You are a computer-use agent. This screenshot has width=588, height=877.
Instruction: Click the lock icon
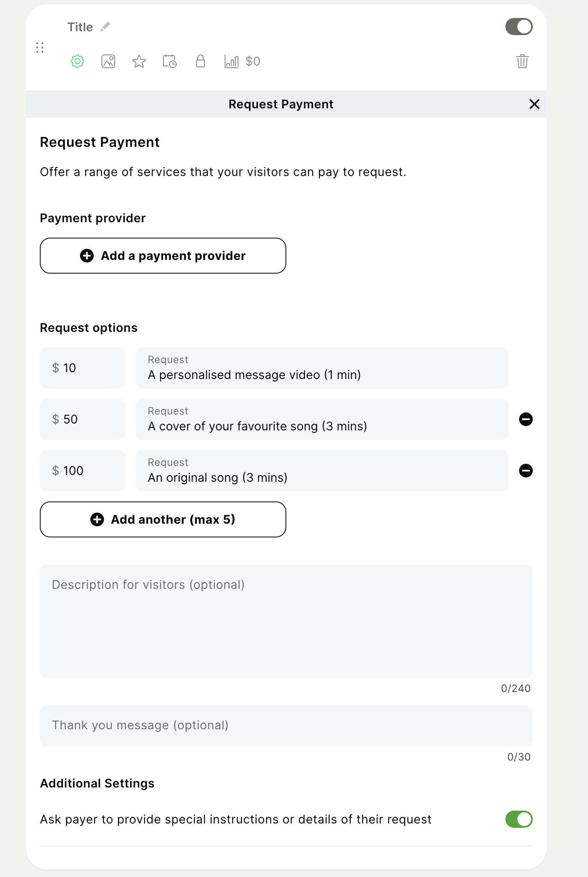pos(200,61)
